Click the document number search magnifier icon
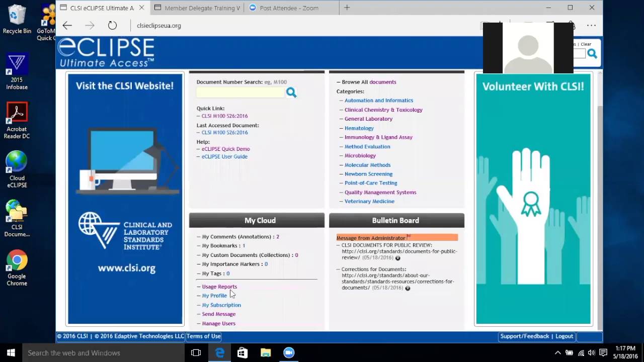The image size is (644, 362). [291, 93]
